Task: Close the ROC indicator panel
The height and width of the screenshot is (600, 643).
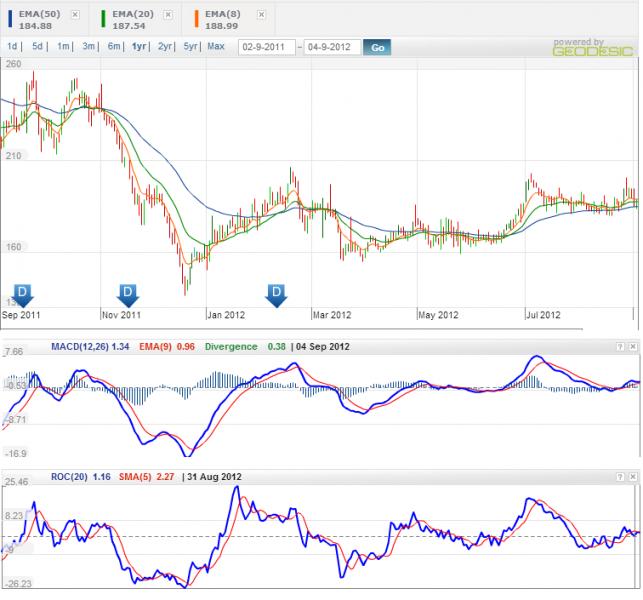Action: coord(633,477)
